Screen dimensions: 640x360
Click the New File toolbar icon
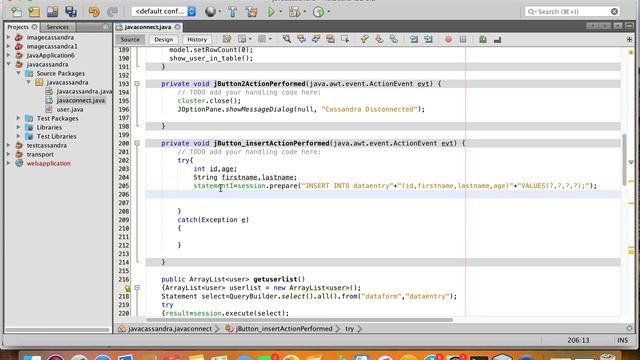pyautogui.click(x=16, y=12)
